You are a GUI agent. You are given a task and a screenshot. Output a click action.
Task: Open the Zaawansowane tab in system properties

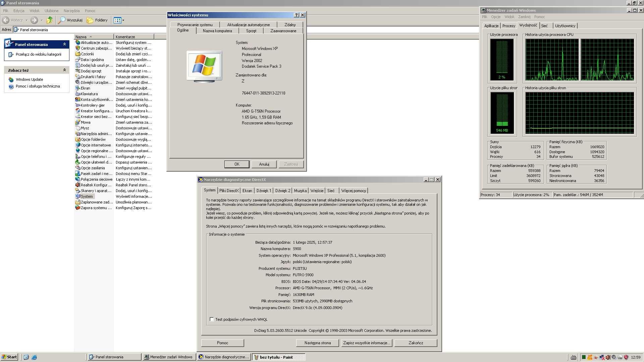(283, 31)
